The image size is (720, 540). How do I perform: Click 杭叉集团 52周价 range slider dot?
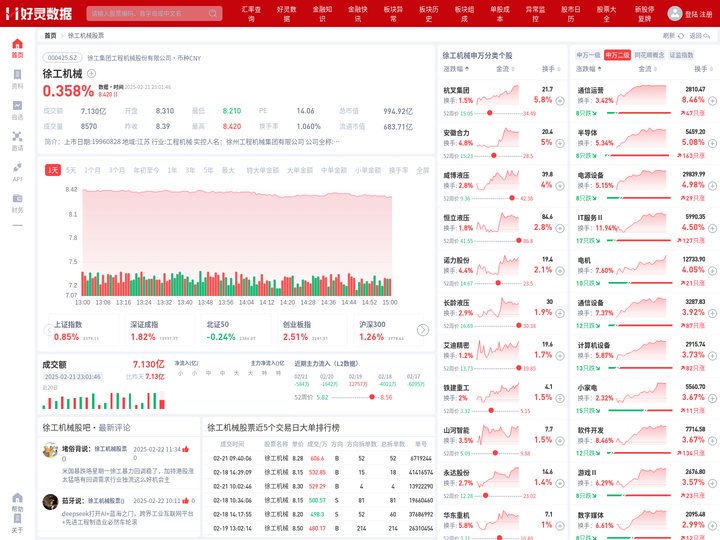click(489, 113)
